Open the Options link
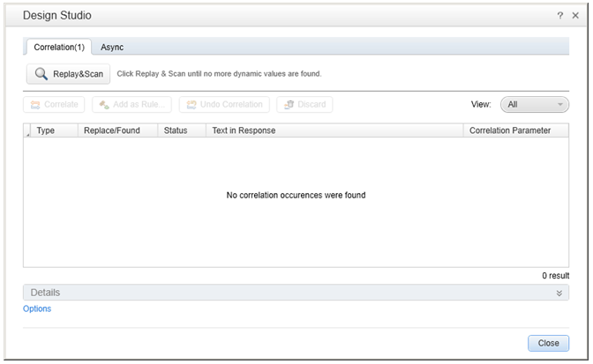The height and width of the screenshot is (364, 593). (37, 308)
